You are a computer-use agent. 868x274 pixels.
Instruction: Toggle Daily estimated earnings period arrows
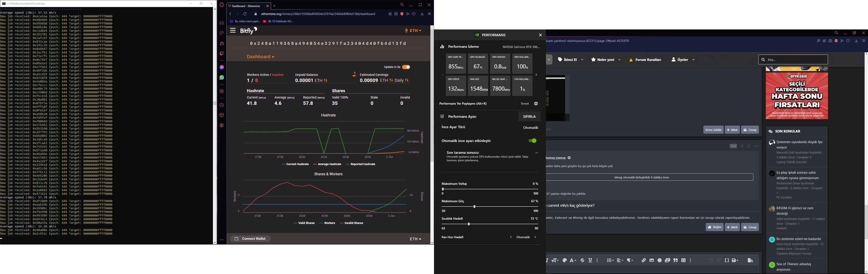(407, 81)
